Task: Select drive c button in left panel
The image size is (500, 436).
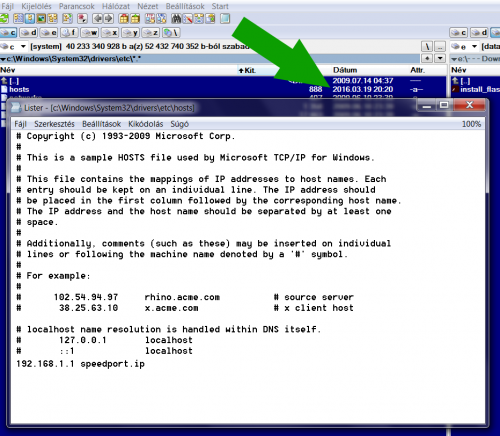Action: pyautogui.click(x=8, y=33)
